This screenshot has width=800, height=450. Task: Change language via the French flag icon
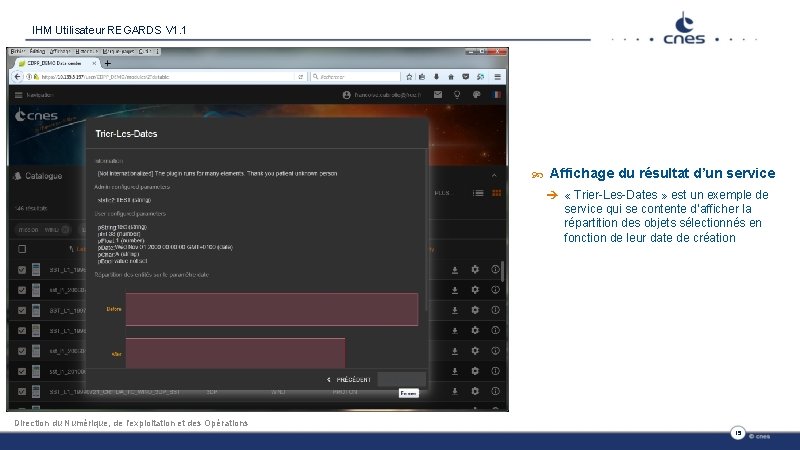pos(496,94)
